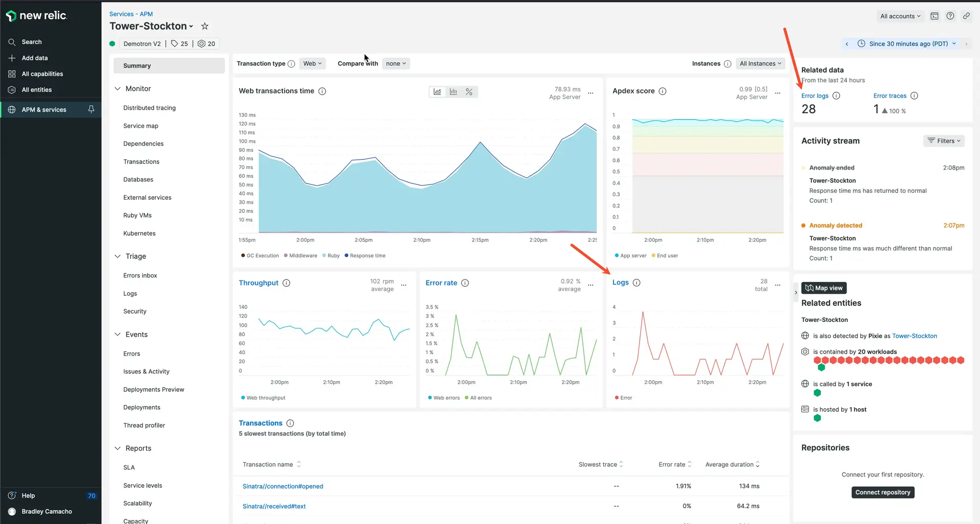Toggle the All errors legend series
Image resolution: width=980 pixels, height=524 pixels.
[480, 398]
